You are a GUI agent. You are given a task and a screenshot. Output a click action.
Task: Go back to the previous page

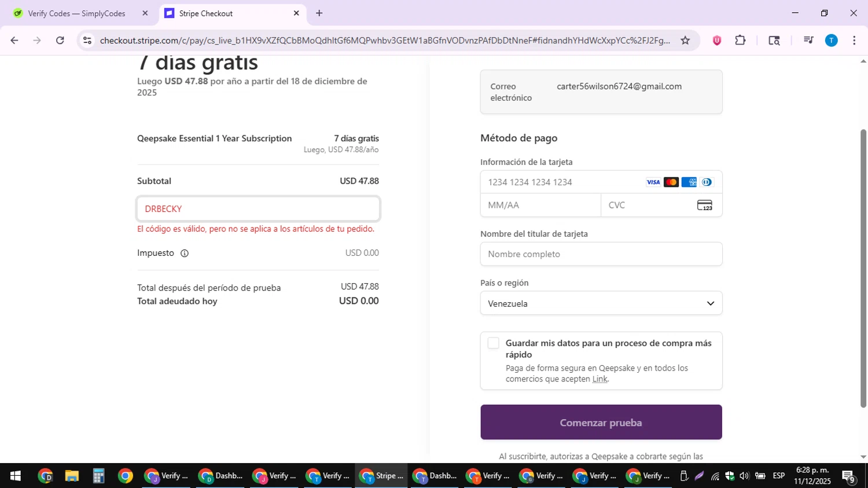point(14,41)
